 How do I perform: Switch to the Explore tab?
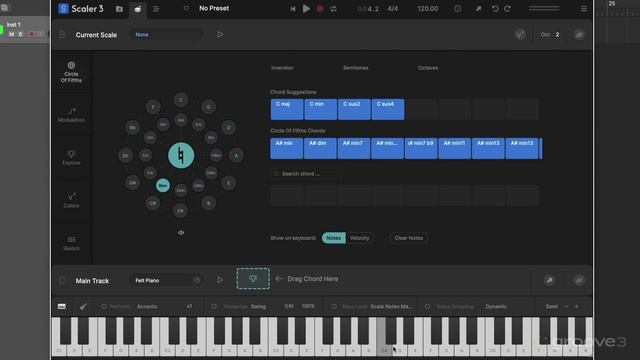pyautogui.click(x=71, y=158)
